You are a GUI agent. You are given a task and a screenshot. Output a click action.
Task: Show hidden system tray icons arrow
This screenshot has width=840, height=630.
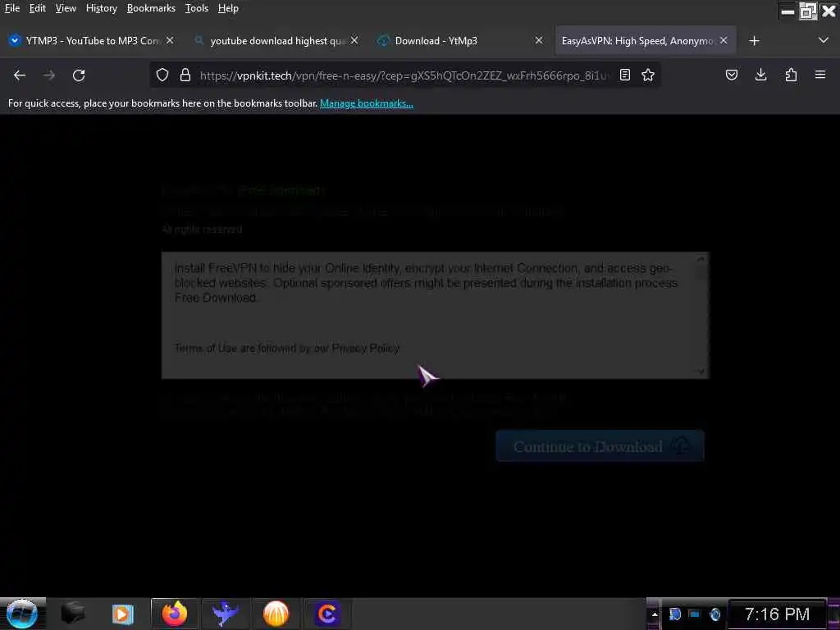coord(654,614)
